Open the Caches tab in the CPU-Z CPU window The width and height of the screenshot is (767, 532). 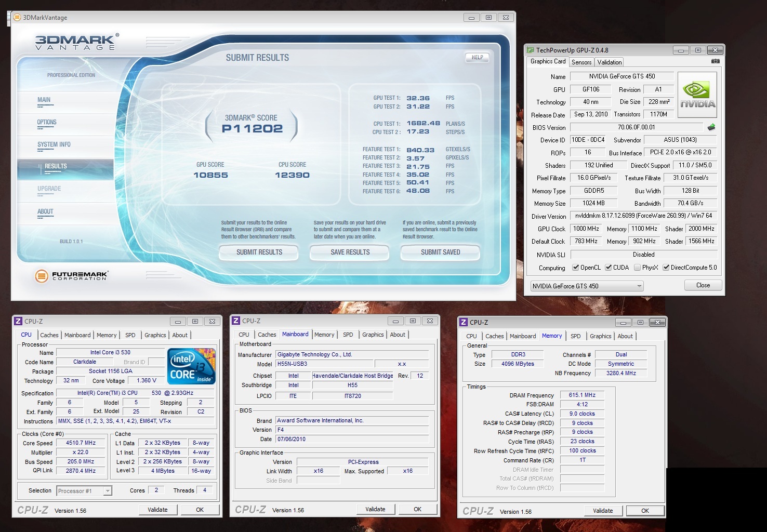[49, 335]
